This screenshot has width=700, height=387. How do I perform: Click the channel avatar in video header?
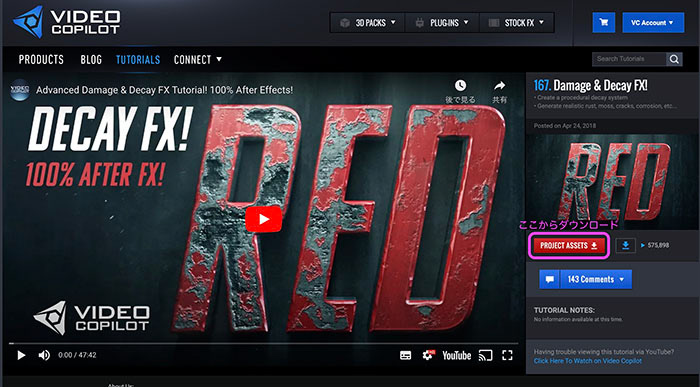[20, 90]
